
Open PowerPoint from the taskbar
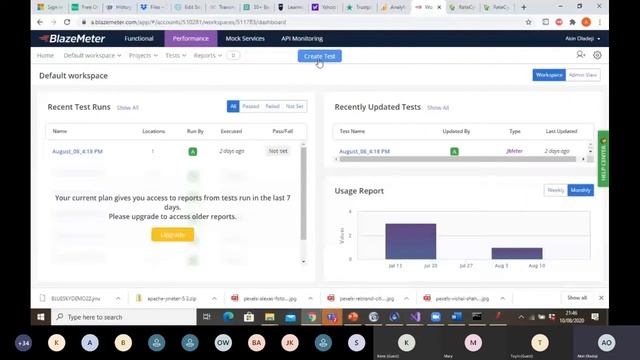tap(353, 317)
